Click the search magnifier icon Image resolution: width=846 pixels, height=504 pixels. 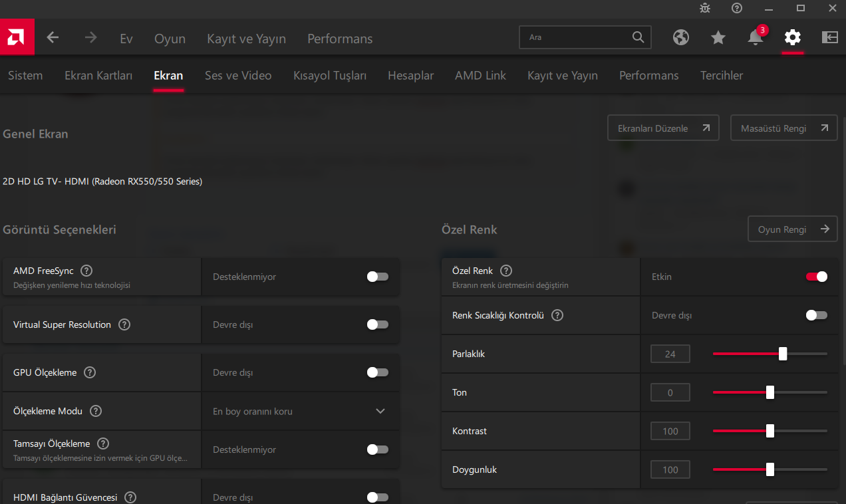638,37
